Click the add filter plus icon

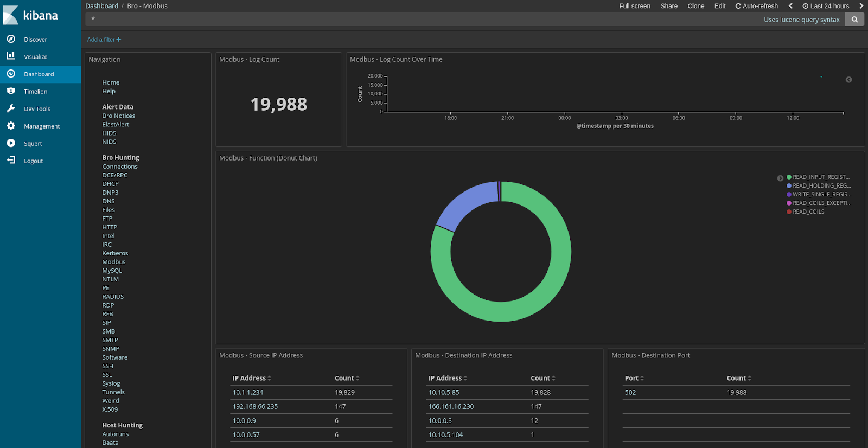coord(119,40)
